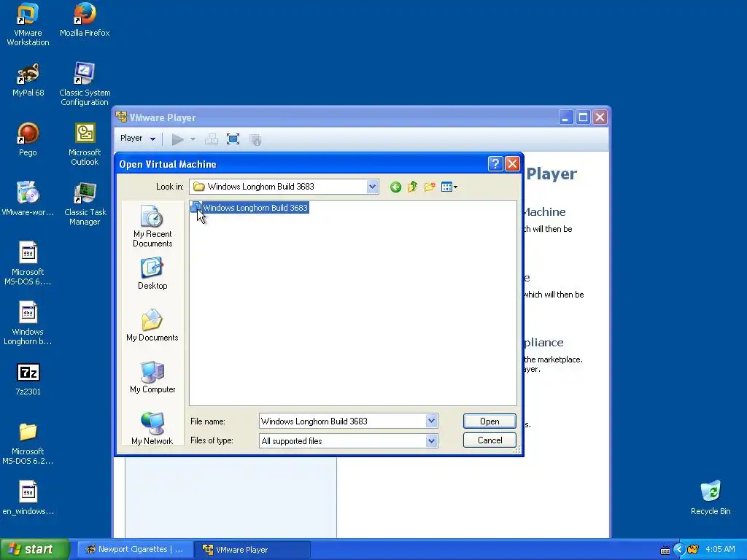Click the green power on play icon
The height and width of the screenshot is (560, 747).
tap(178, 139)
